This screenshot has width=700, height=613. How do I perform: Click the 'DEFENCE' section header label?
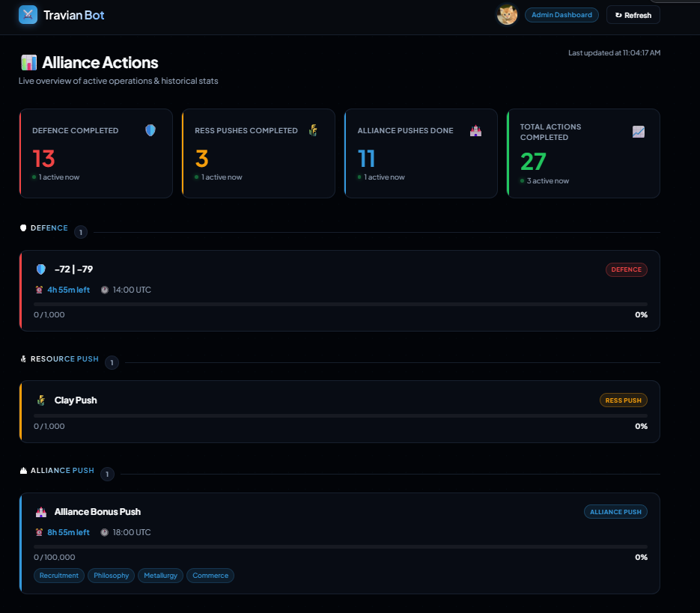tap(49, 228)
